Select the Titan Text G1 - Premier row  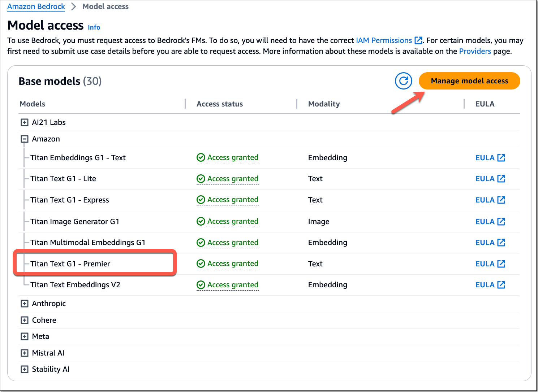click(x=70, y=264)
